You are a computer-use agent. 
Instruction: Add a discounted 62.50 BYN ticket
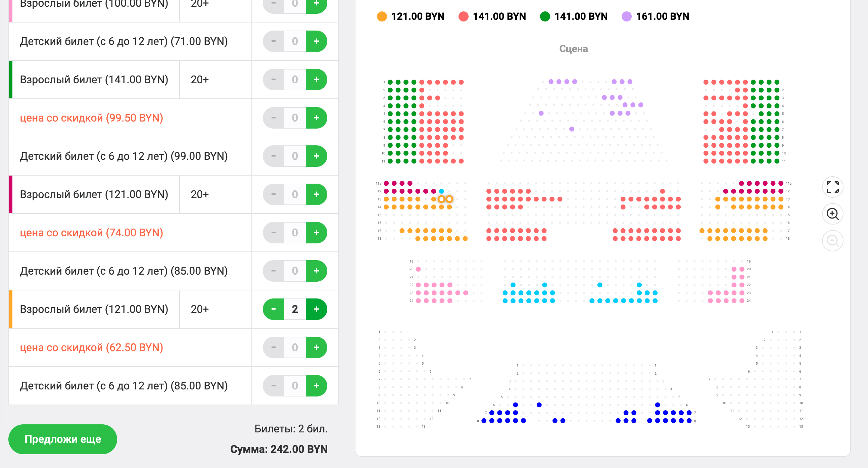point(316,347)
